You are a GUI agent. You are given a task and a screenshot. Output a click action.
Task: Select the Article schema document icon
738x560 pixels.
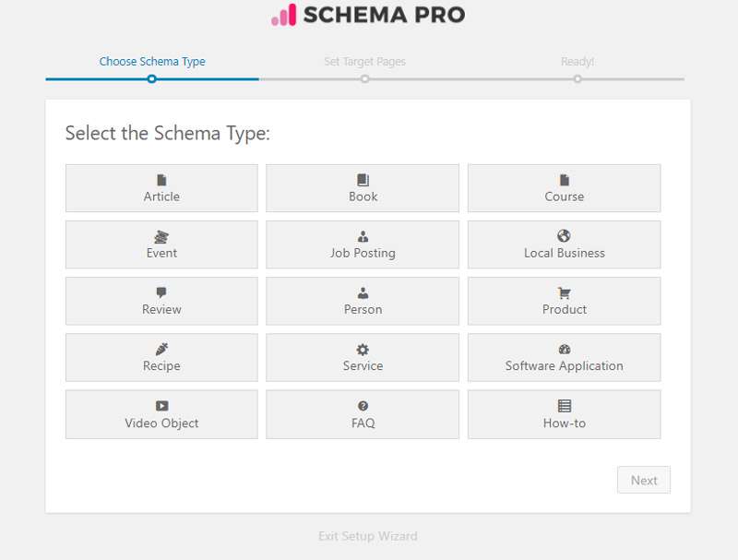click(x=161, y=180)
